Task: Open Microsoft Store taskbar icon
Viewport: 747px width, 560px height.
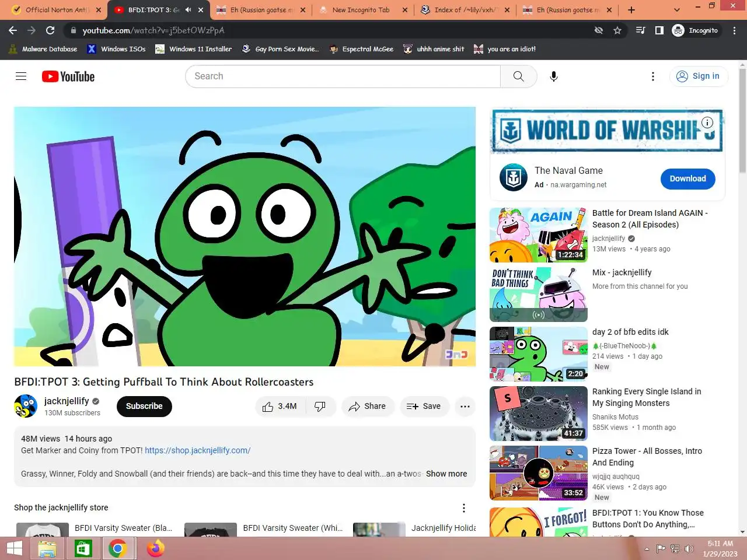Action: [82, 548]
